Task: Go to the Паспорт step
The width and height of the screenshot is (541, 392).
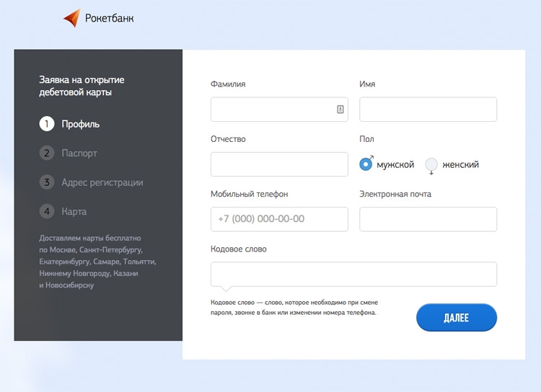Action: (x=79, y=153)
